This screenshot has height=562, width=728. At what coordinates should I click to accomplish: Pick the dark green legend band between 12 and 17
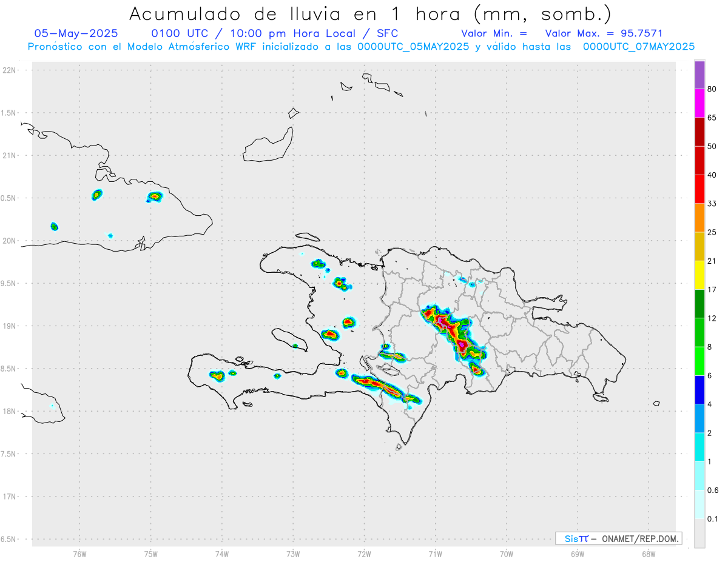pos(699,304)
